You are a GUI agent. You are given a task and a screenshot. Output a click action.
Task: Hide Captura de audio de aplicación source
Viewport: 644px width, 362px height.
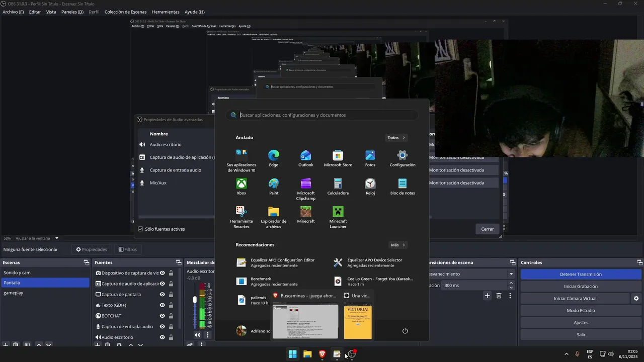(163, 284)
